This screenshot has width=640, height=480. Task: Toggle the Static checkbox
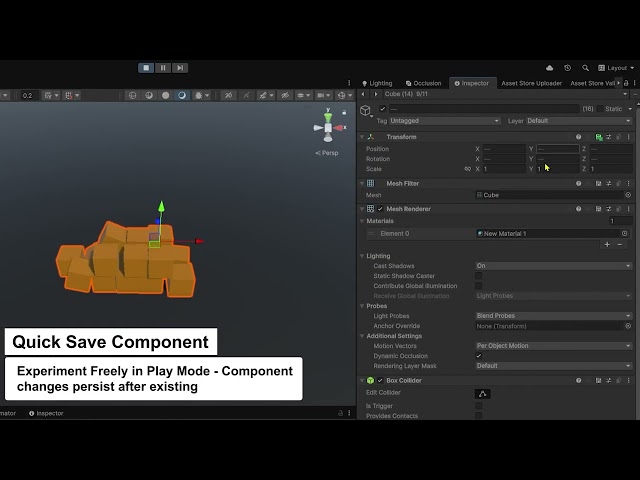(x=600, y=109)
